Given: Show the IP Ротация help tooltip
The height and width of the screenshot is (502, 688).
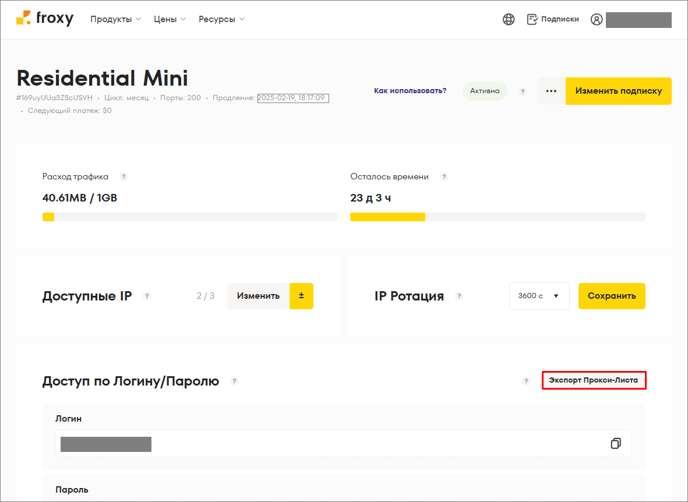Looking at the screenshot, I should pos(459,296).
